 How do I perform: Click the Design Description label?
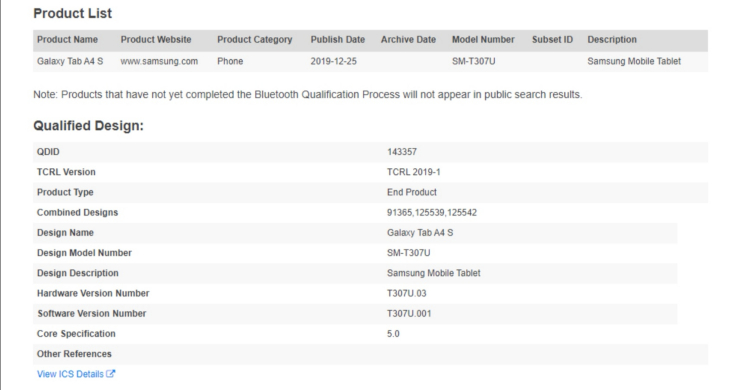coord(77,273)
